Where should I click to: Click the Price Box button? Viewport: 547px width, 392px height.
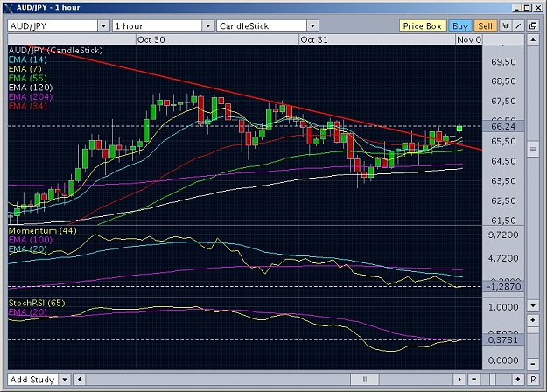[423, 25]
